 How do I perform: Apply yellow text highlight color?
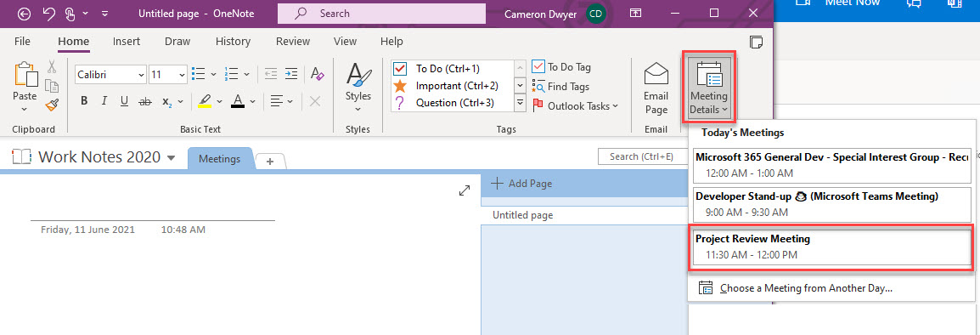point(205,101)
